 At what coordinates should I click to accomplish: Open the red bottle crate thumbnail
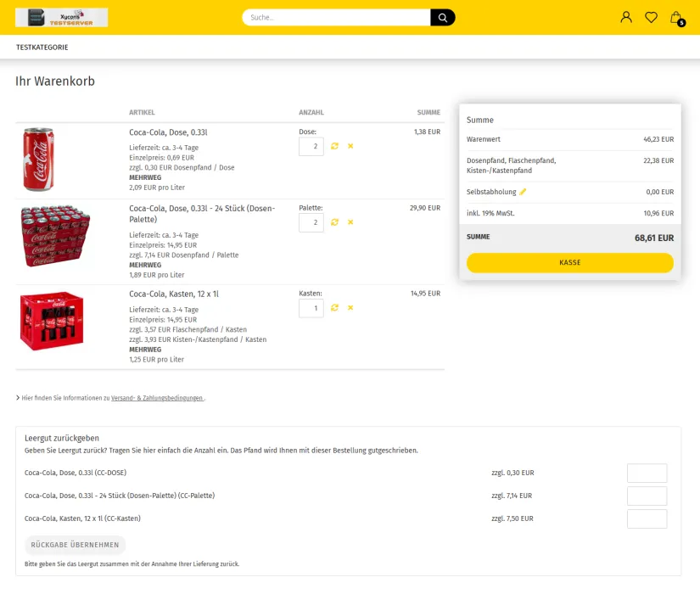pos(52,321)
